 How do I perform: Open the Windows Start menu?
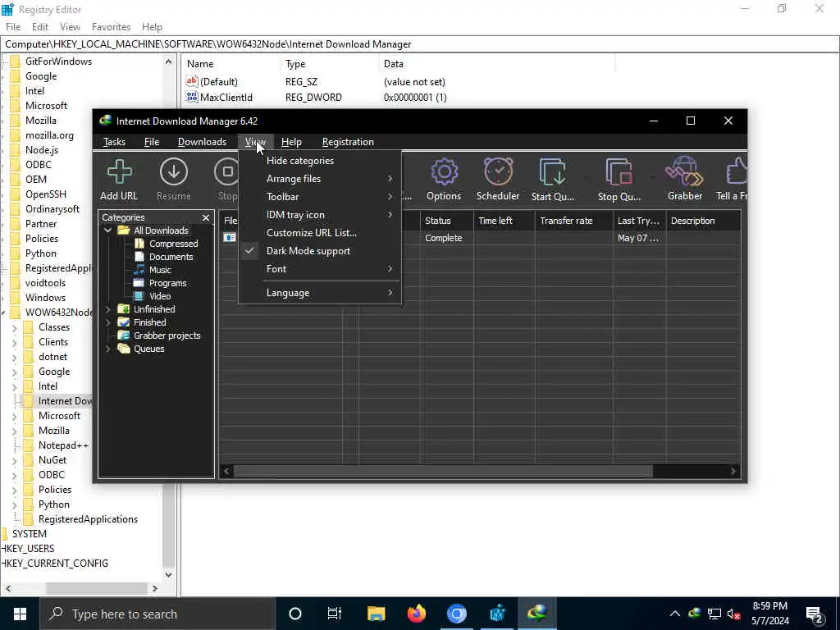pyautogui.click(x=20, y=614)
